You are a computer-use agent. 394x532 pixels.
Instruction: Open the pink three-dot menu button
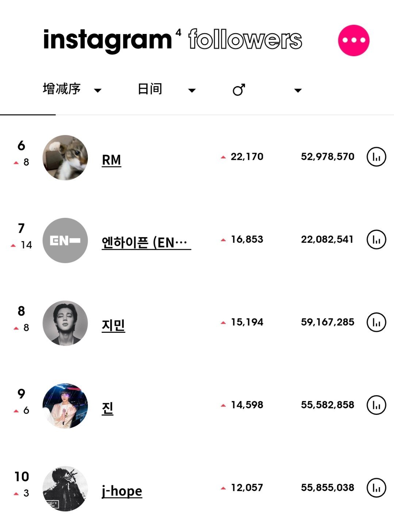coord(354,41)
